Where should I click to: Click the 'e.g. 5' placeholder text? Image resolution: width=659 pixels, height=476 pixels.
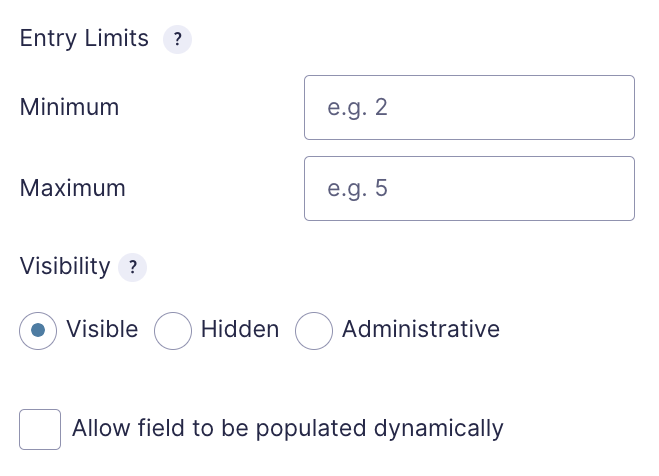click(x=357, y=189)
